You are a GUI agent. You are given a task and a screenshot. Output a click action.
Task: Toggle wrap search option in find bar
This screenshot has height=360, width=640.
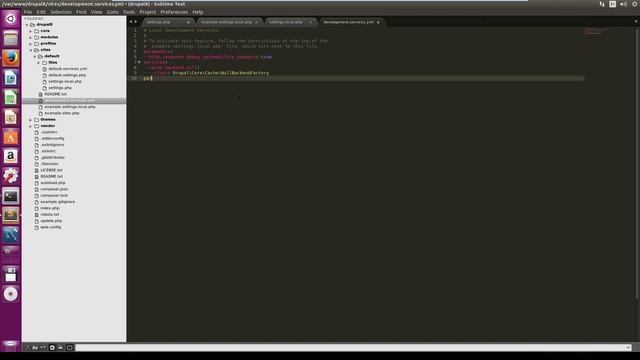click(52, 348)
